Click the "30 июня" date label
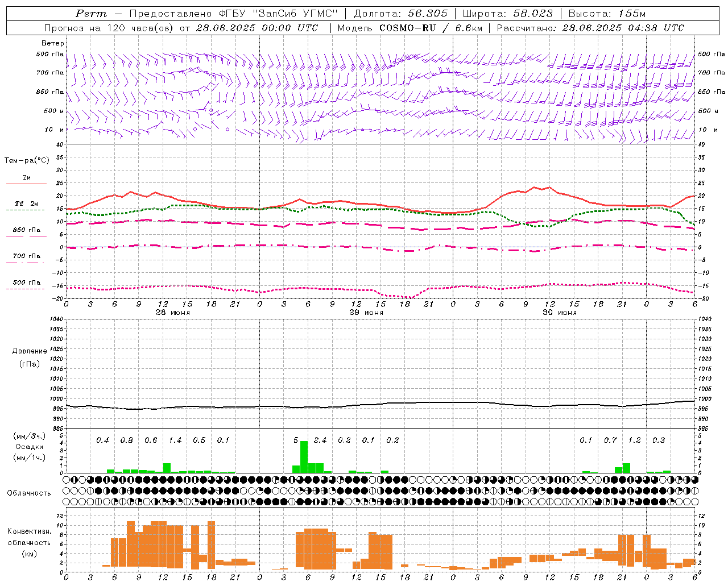The image size is (728, 582). point(560,313)
